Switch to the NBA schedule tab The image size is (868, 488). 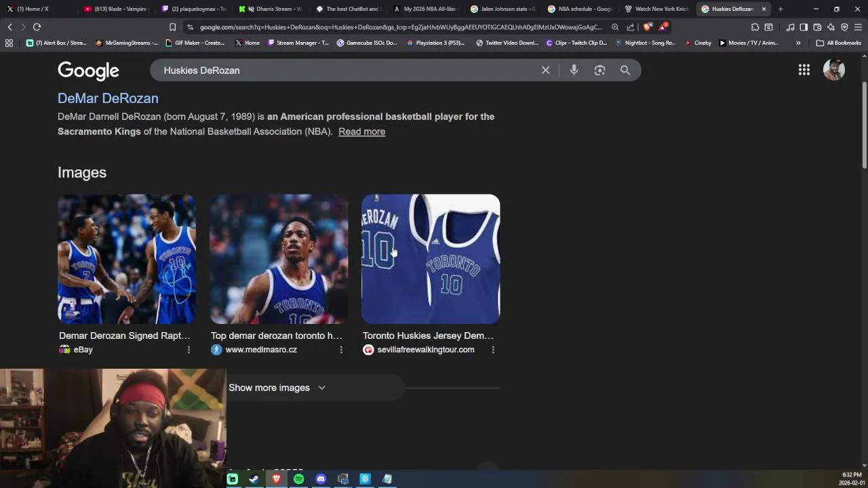pos(580,9)
